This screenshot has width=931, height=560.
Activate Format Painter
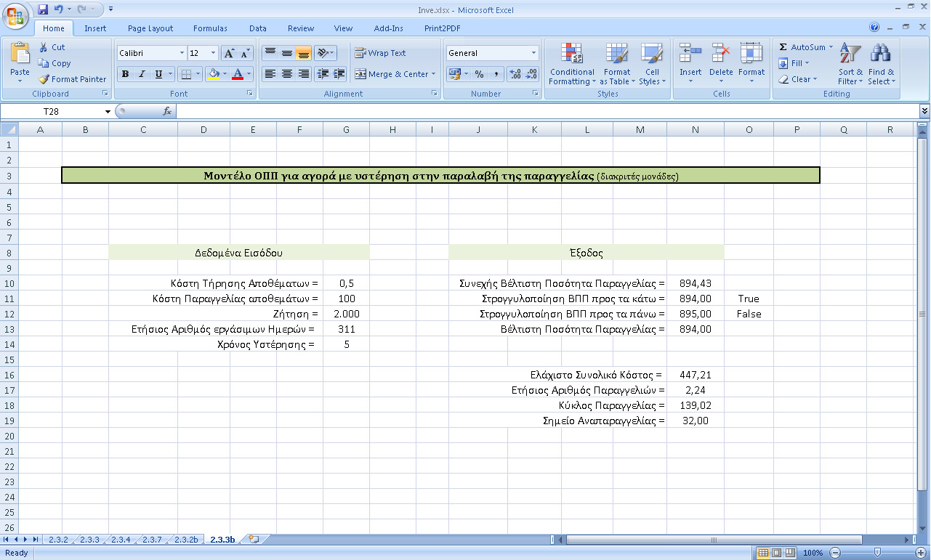pyautogui.click(x=72, y=79)
